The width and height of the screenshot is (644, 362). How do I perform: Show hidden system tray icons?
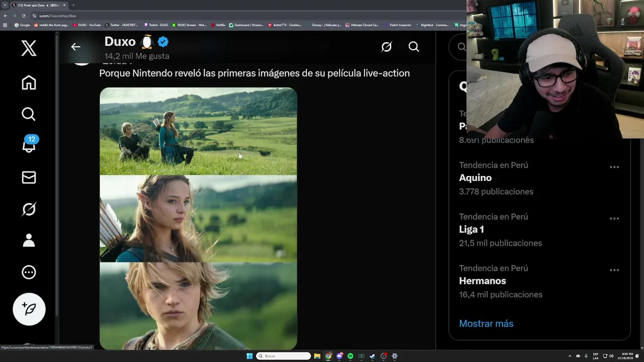(570, 356)
